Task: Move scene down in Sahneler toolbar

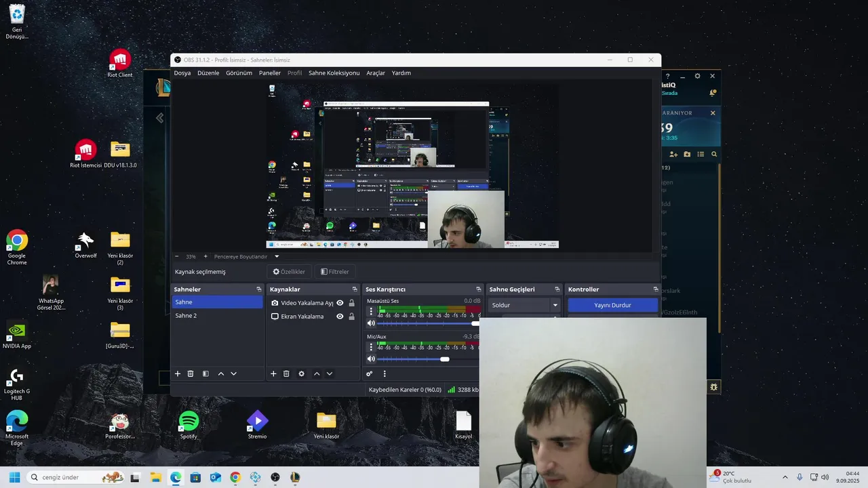Action: (x=234, y=373)
